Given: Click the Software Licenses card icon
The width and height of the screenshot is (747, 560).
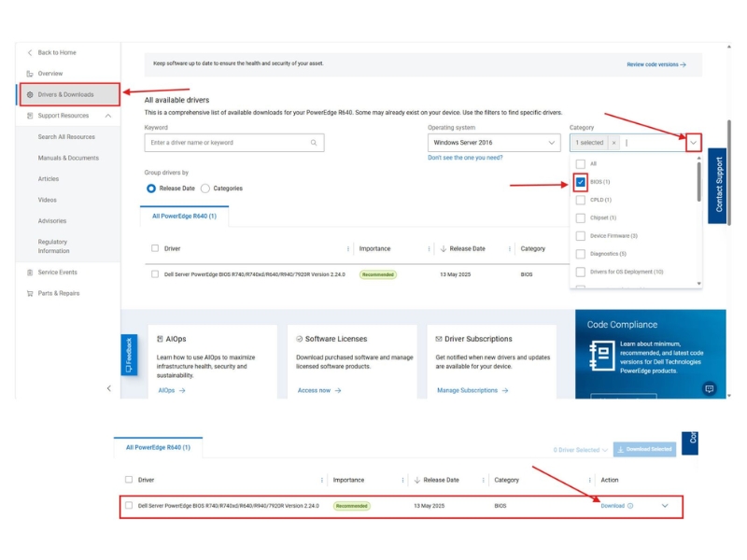Looking at the screenshot, I should point(299,339).
